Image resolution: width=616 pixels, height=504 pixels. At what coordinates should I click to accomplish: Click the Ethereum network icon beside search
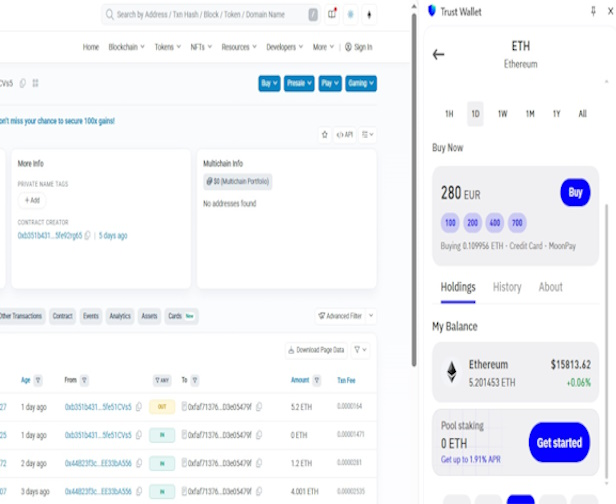pos(370,15)
